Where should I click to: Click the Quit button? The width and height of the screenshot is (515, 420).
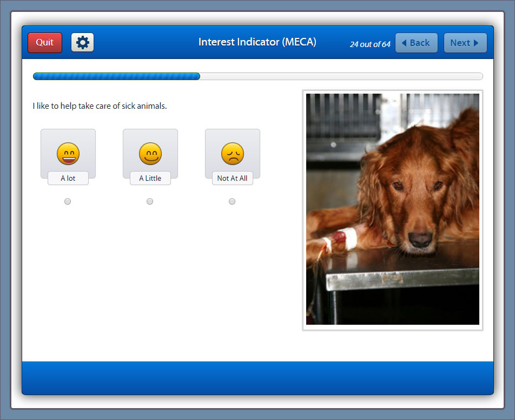45,43
